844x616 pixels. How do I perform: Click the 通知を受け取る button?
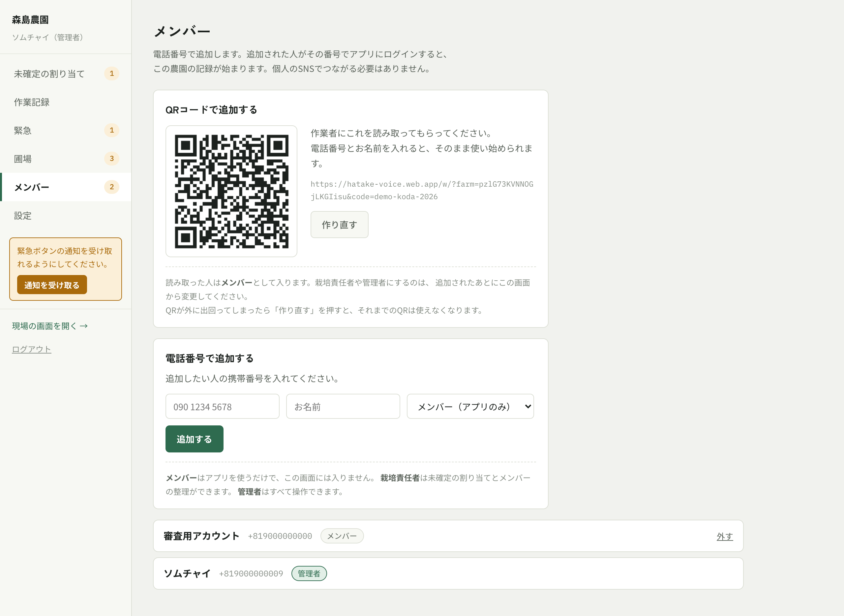pos(52,285)
